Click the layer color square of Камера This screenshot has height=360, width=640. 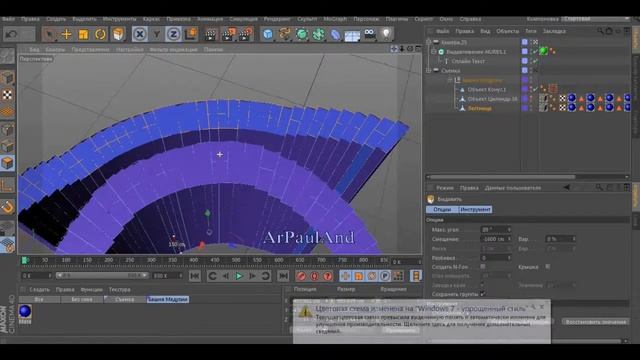524,42
